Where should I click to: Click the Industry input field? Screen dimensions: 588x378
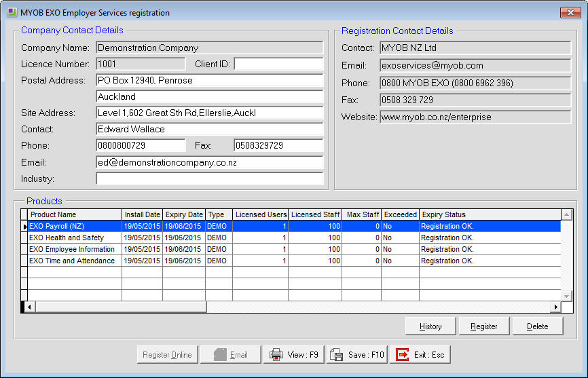[209, 179]
